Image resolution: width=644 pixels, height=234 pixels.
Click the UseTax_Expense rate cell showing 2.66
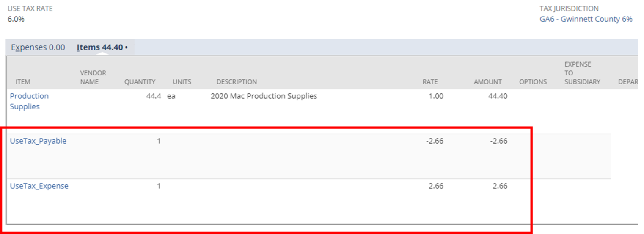pos(435,186)
